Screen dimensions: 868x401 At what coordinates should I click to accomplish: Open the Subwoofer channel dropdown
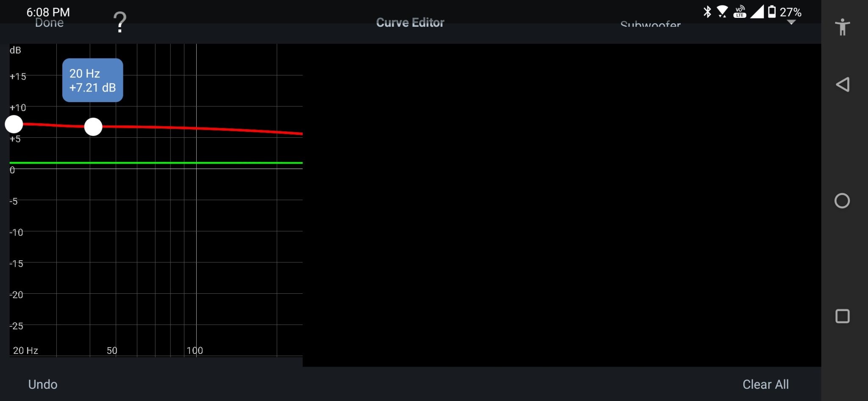click(651, 25)
